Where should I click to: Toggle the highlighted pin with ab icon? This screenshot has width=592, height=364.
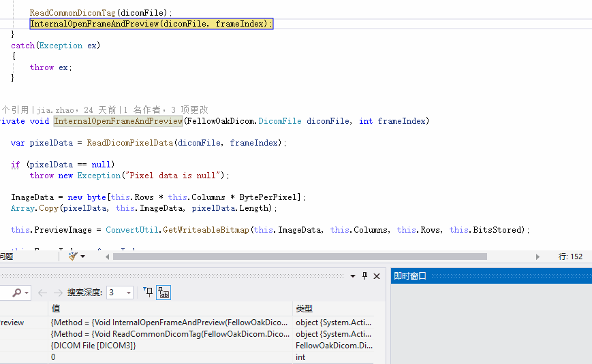click(x=163, y=293)
